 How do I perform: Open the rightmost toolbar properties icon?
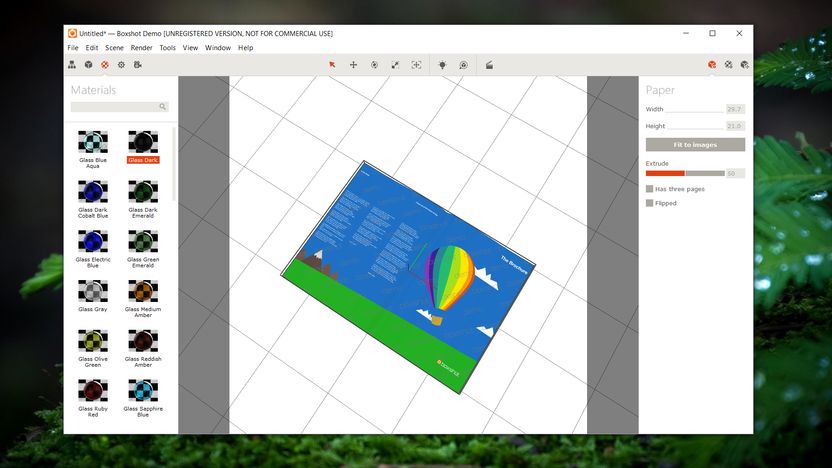pos(745,65)
